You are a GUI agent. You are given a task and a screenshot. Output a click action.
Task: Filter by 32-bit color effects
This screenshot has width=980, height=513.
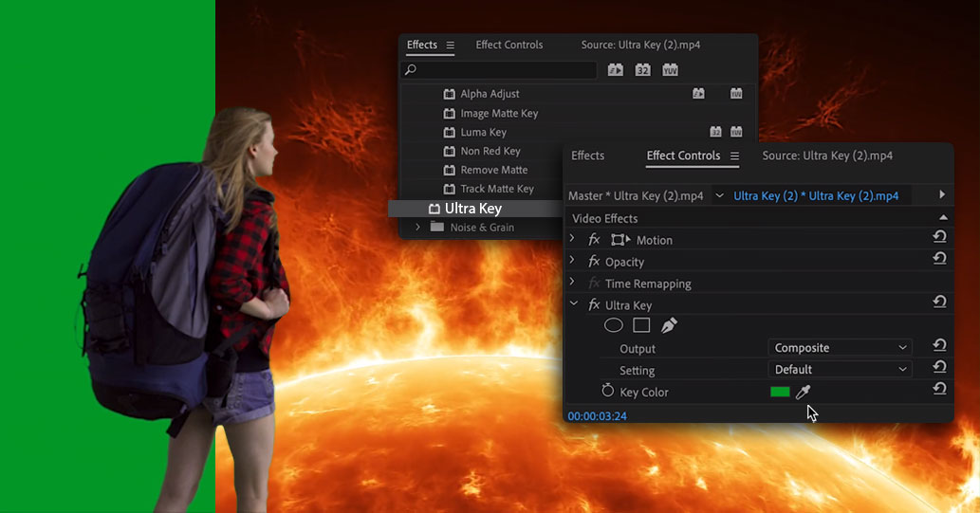point(643,70)
